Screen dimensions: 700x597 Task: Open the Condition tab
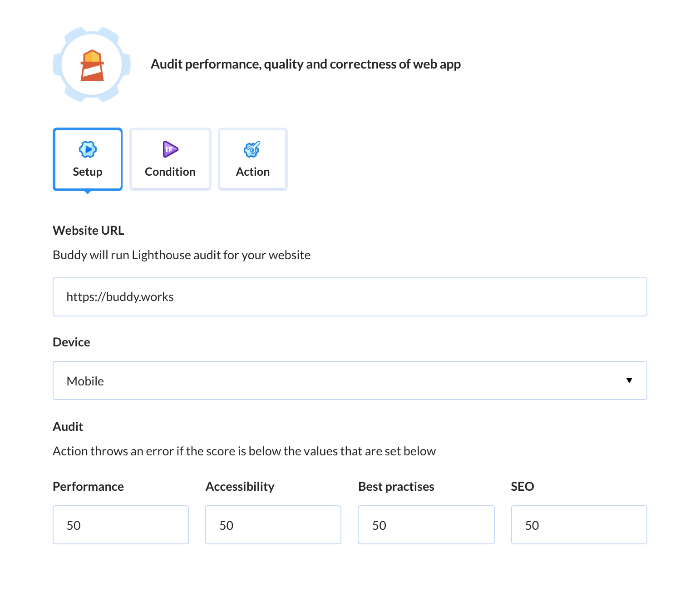[x=170, y=159]
